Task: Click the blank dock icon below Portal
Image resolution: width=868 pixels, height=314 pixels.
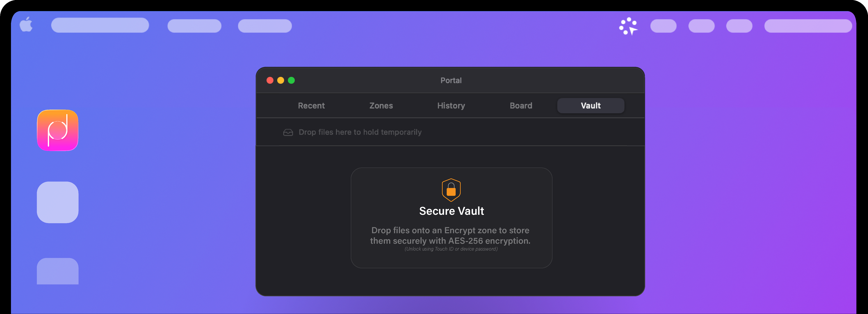Action: 58,202
